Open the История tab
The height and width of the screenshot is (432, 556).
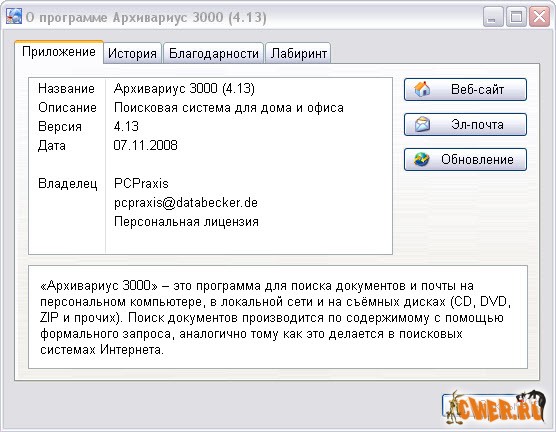click(132, 54)
